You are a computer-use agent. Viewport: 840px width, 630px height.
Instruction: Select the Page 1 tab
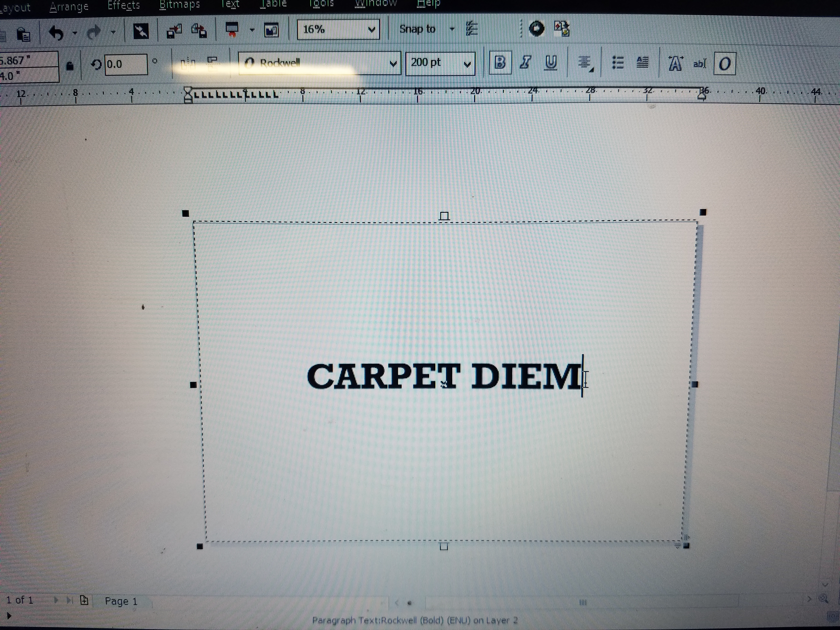121,601
